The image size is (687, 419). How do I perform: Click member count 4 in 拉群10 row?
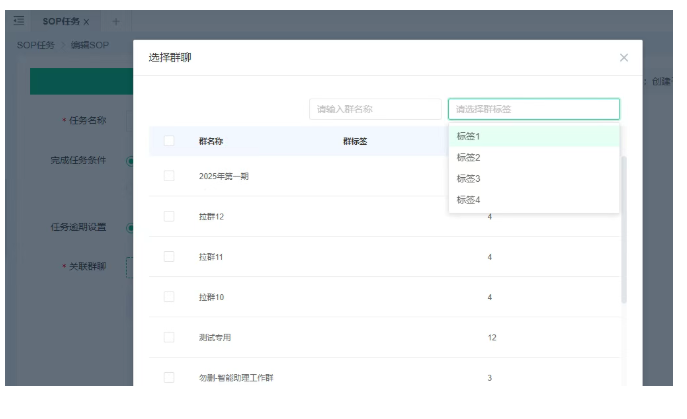pyautogui.click(x=489, y=297)
